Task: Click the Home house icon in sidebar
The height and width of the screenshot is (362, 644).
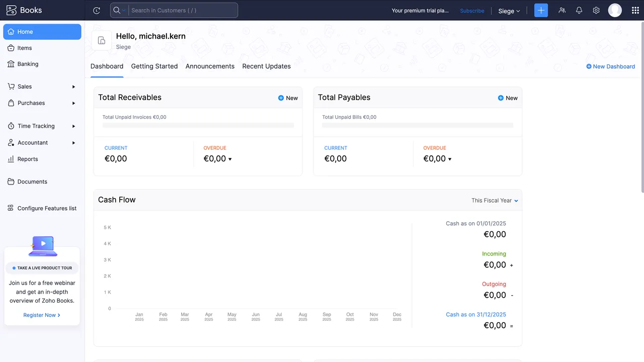Action: click(x=11, y=32)
